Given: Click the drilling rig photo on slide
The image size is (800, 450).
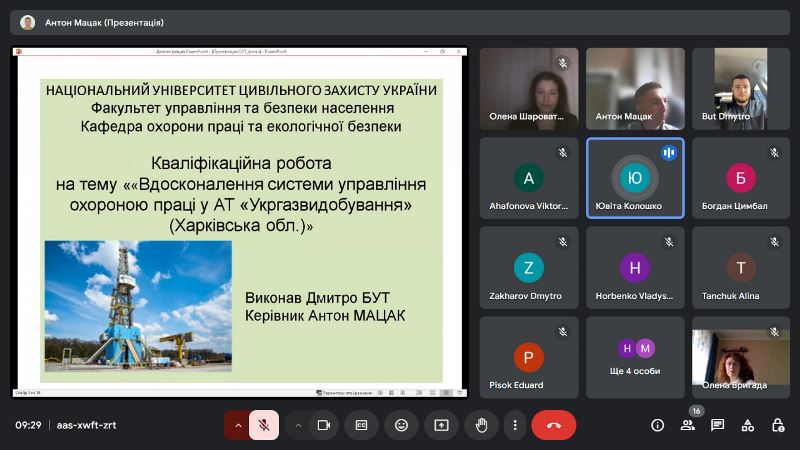Looking at the screenshot, I should 138,306.
